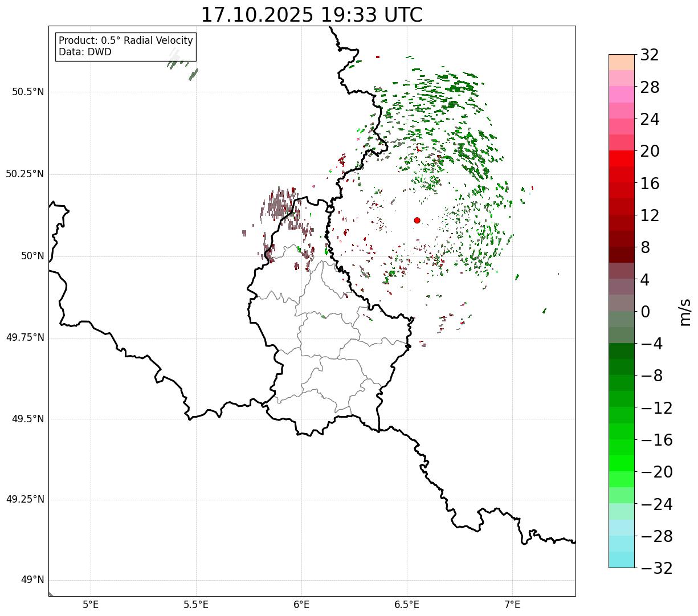The width and height of the screenshot is (698, 616).
Task: Click the title "17.10.2025 19:33 UTC"
Action: click(312, 15)
